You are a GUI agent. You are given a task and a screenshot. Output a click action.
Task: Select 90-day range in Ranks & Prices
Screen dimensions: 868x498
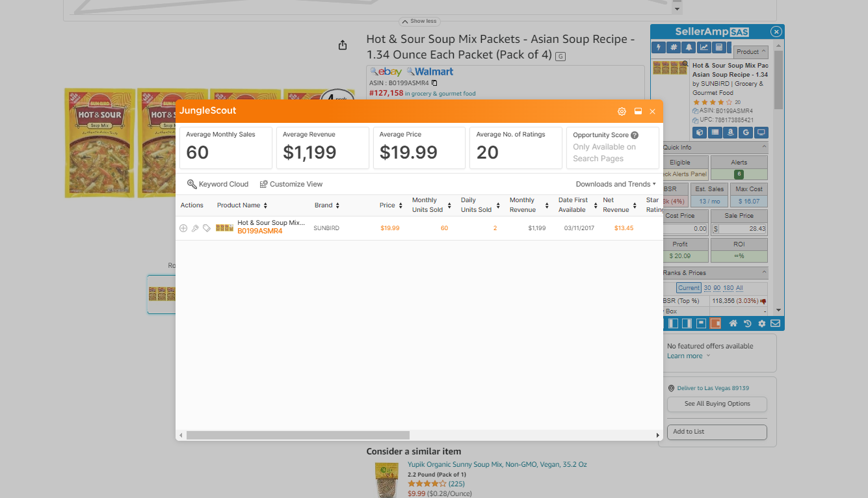click(x=717, y=288)
